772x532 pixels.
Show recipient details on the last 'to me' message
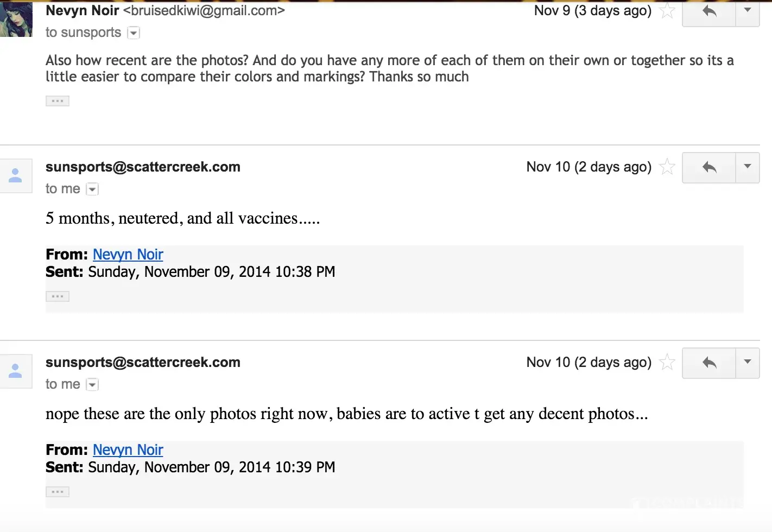[93, 385]
